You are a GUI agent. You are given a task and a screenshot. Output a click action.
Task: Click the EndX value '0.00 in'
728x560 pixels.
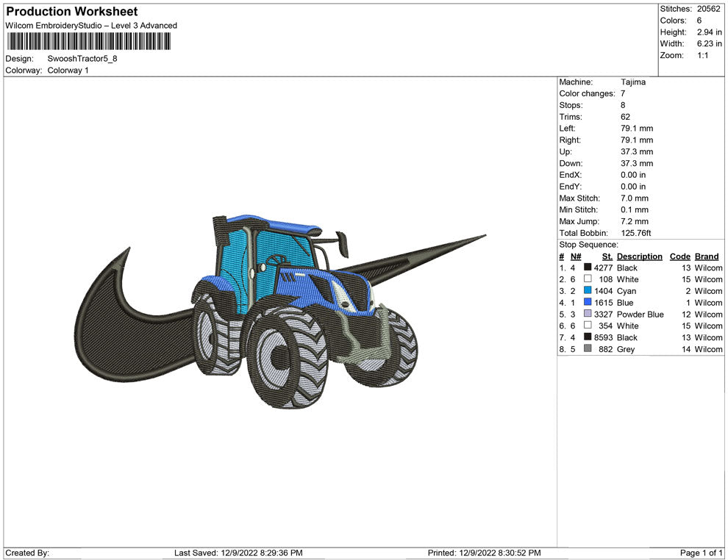tap(633, 174)
